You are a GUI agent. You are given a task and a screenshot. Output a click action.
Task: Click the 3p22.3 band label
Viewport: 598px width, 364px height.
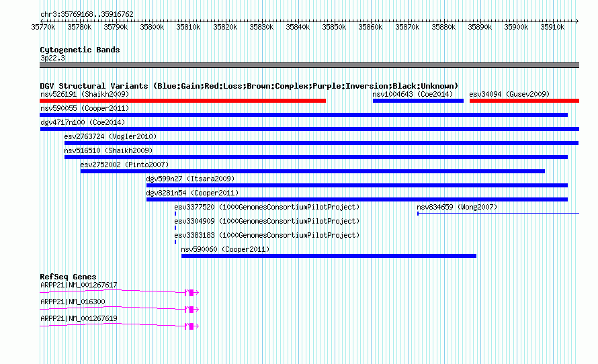click(52, 58)
